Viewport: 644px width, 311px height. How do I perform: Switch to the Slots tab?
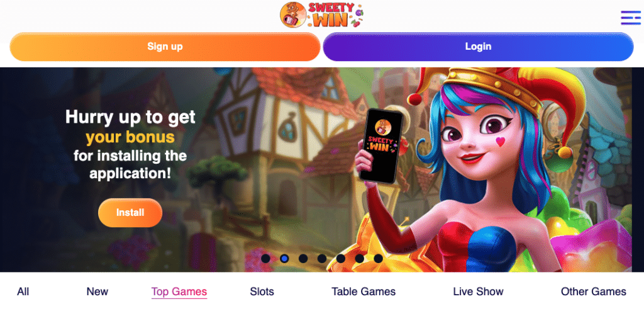[x=262, y=291]
